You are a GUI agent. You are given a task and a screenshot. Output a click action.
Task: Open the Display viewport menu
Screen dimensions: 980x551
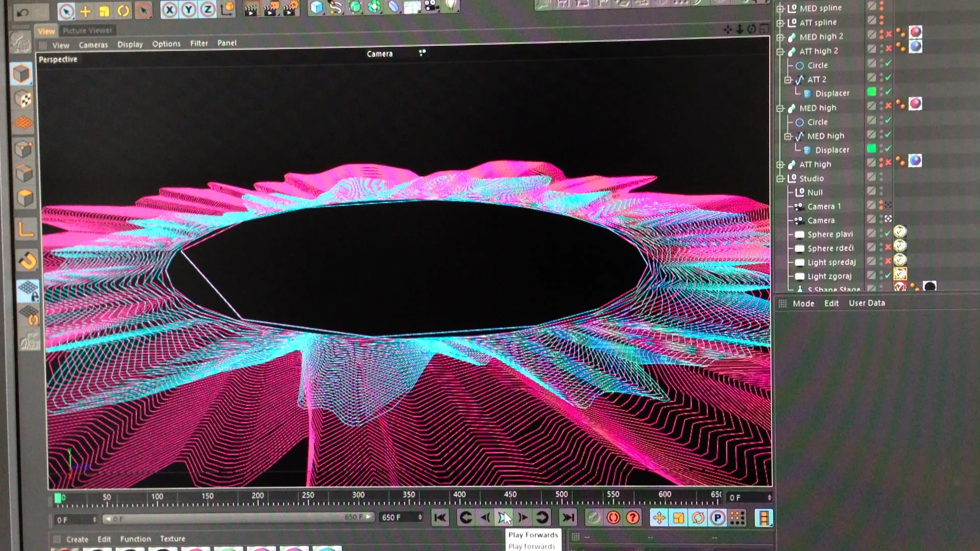point(130,44)
